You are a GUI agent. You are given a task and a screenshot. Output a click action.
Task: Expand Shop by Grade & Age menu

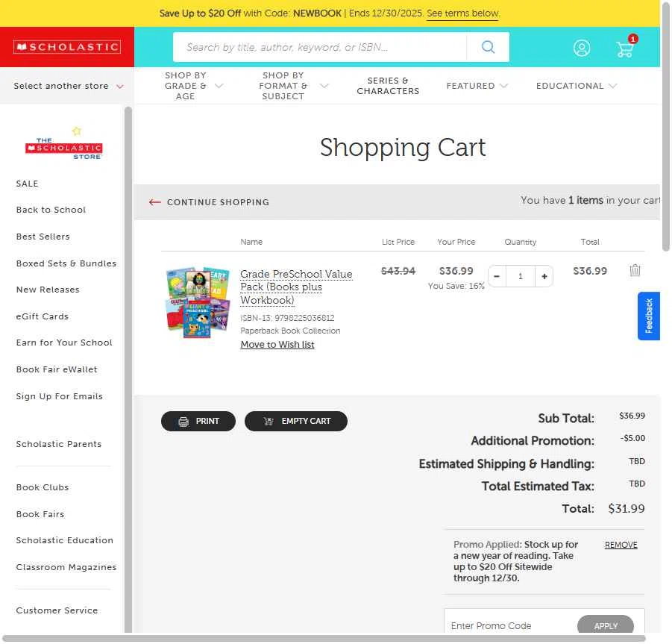[194, 86]
